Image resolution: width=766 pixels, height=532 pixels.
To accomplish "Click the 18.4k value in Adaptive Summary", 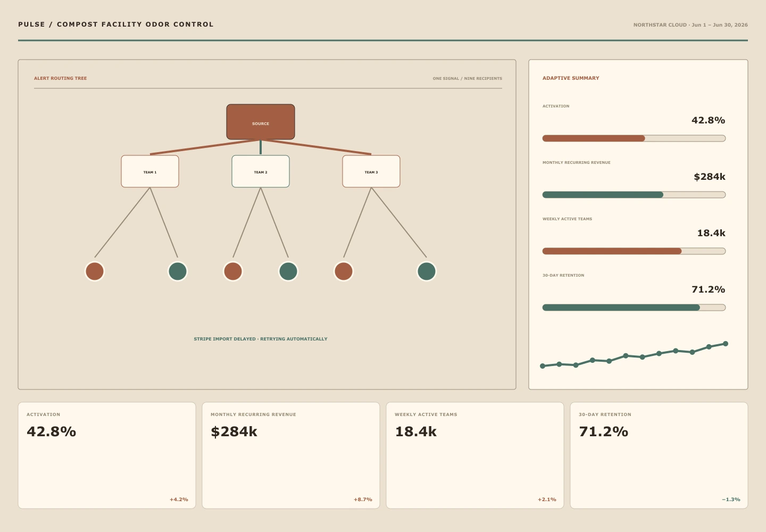I will coord(711,233).
